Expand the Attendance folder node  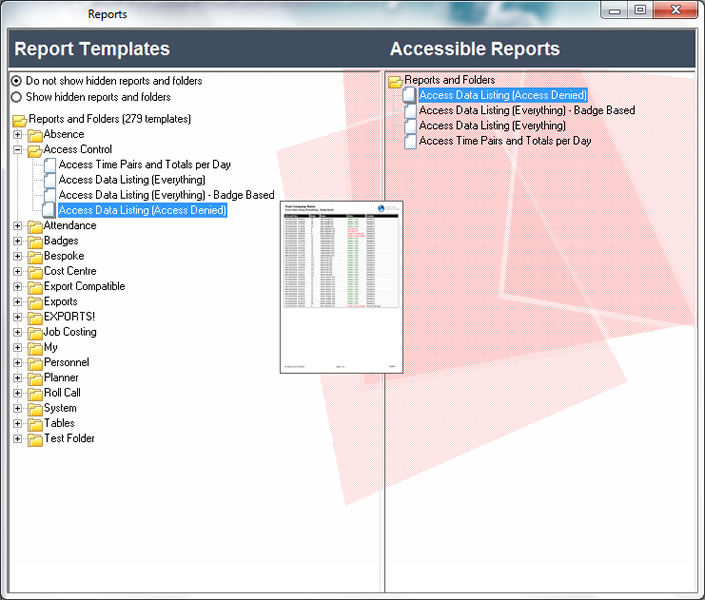[x=17, y=226]
